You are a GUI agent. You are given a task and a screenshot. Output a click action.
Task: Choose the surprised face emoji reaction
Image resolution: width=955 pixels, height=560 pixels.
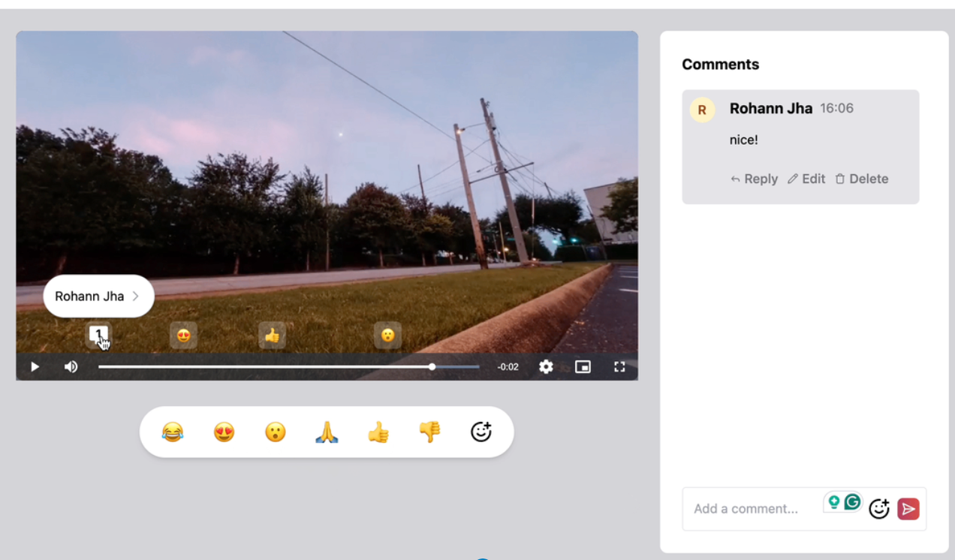coord(275,432)
